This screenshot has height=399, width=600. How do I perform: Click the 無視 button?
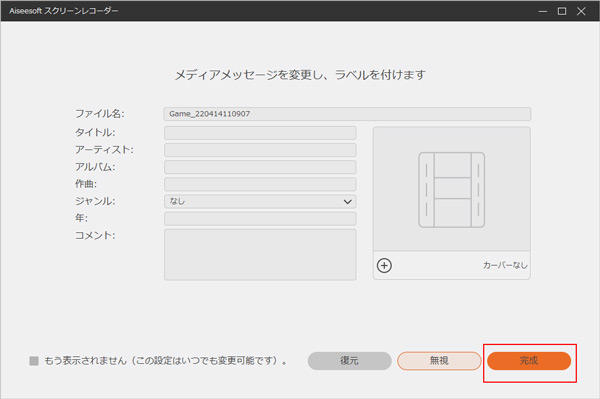pyautogui.click(x=439, y=361)
